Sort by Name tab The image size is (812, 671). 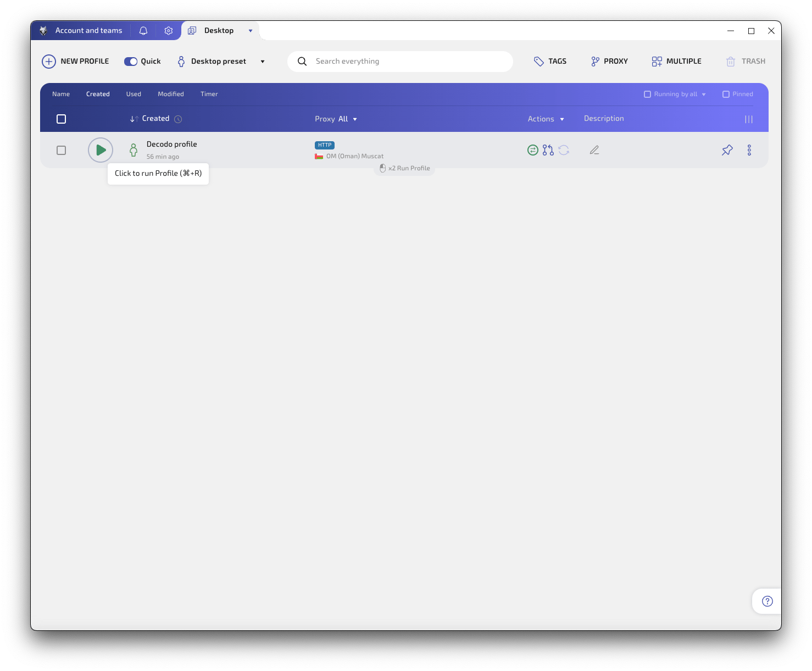click(x=61, y=95)
